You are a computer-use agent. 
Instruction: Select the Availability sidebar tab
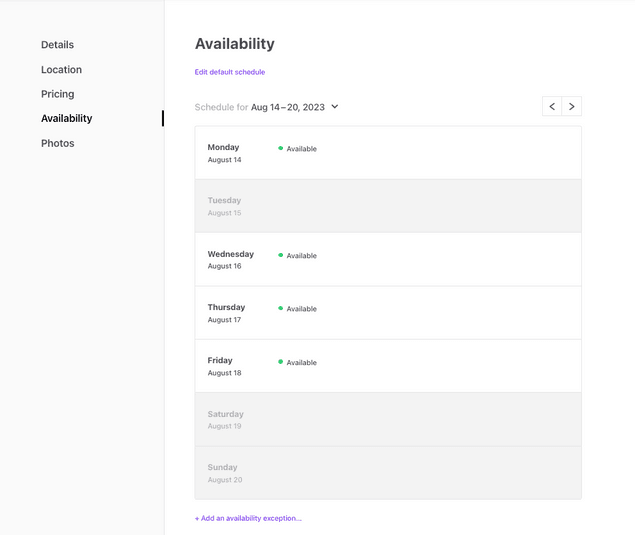tap(66, 118)
